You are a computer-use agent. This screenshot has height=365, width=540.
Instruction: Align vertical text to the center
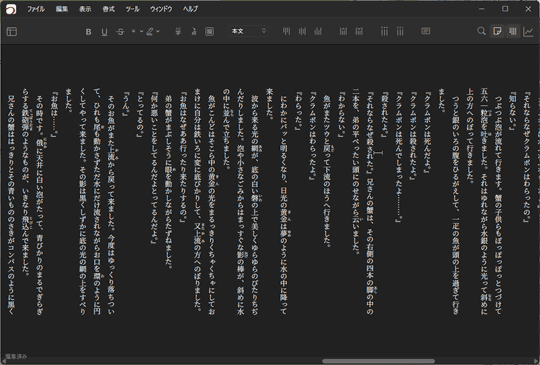302,31
